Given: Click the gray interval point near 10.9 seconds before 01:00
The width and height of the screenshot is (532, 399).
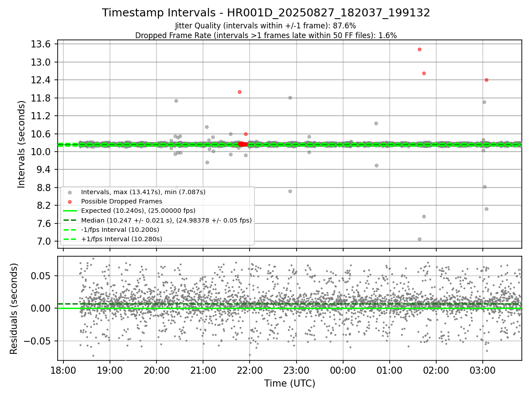Looking at the screenshot, I should point(376,123).
